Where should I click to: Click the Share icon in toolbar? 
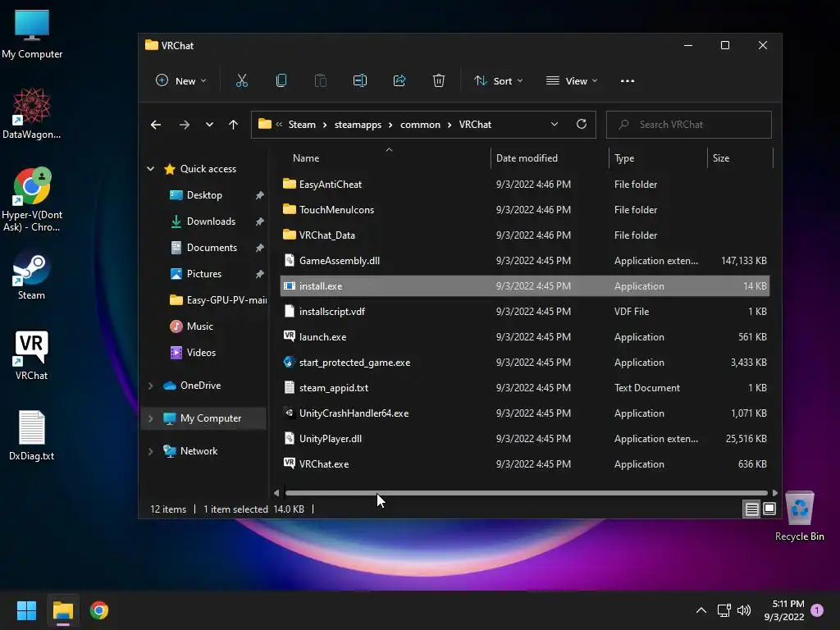[399, 81]
